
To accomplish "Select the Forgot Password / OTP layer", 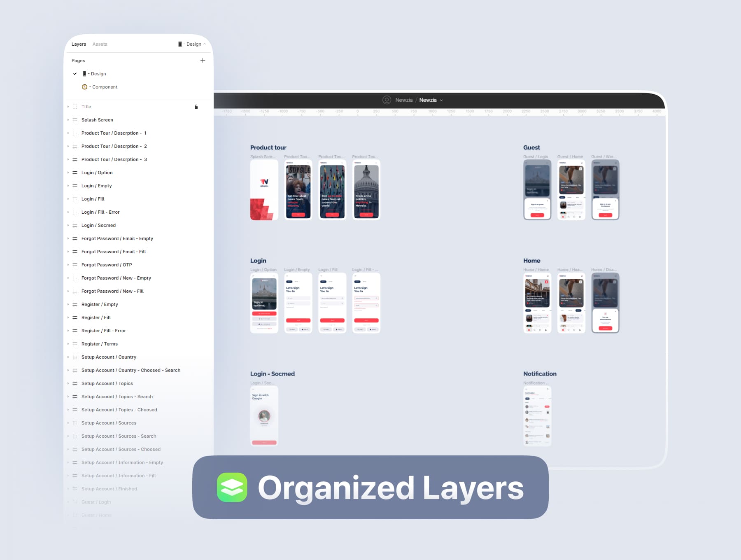I will (107, 265).
